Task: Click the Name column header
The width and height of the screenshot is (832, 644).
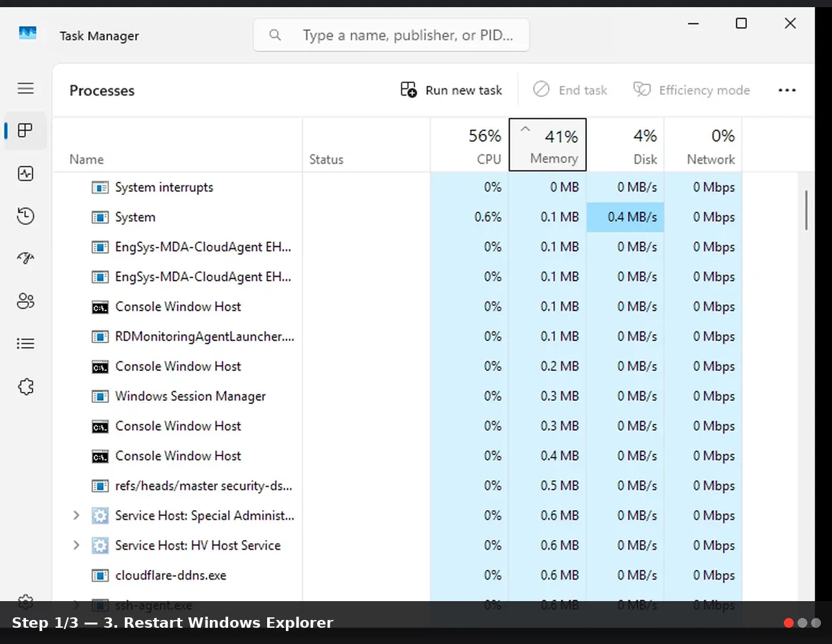Action: click(x=177, y=145)
